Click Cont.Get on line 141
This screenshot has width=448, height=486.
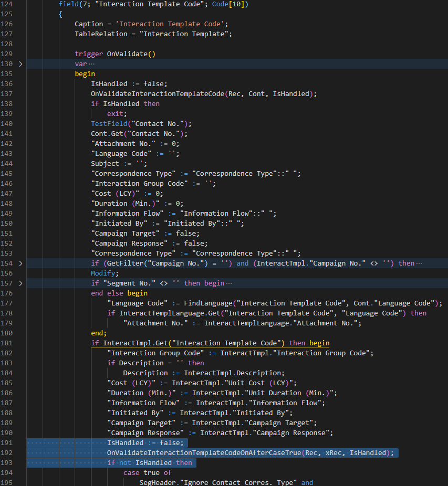tap(107, 134)
